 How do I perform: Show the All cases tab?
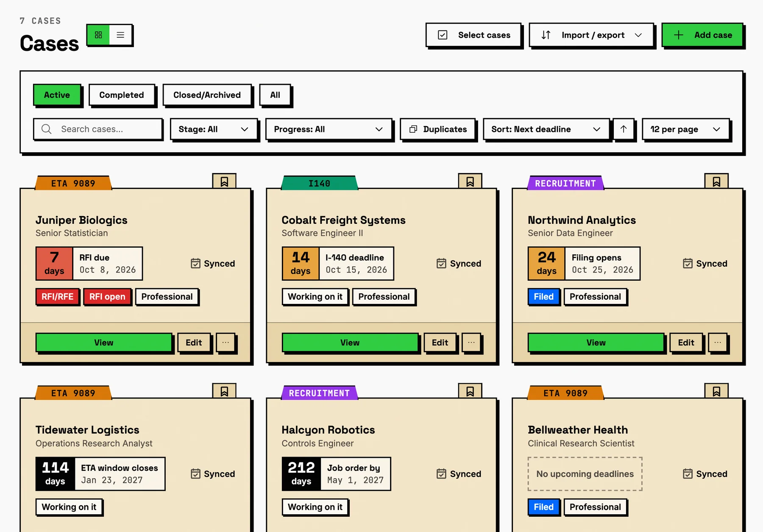click(x=275, y=95)
